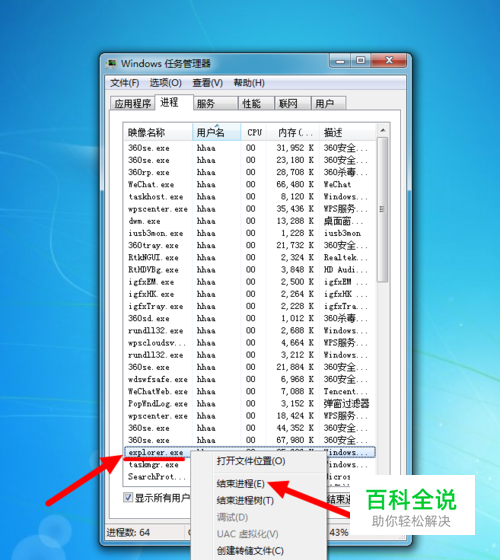
Task: Select the 360sd.exe process row
Action: [x=249, y=318]
